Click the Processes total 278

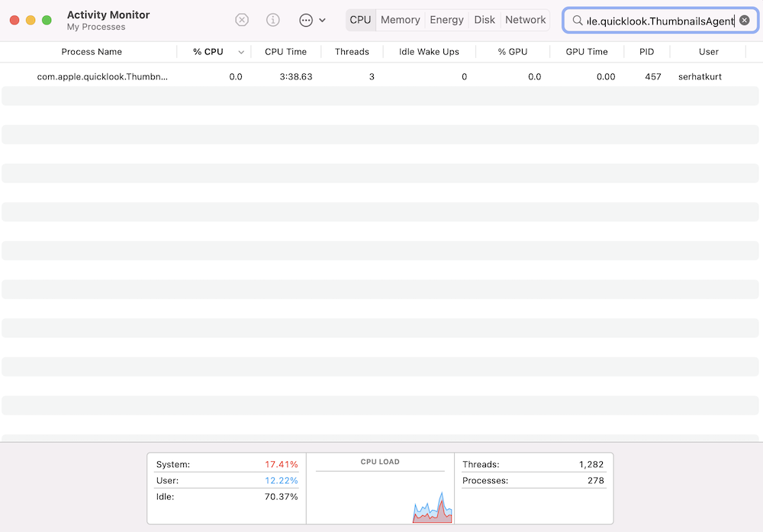[x=596, y=480]
